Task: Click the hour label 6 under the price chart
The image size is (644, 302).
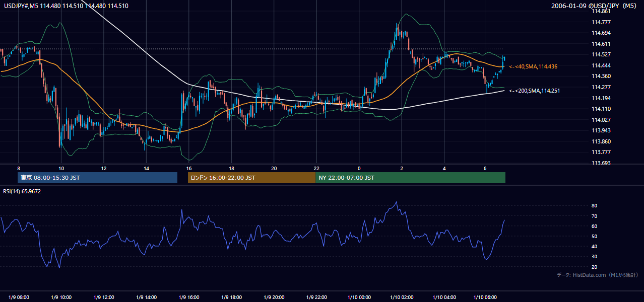Action: pyautogui.click(x=485, y=168)
